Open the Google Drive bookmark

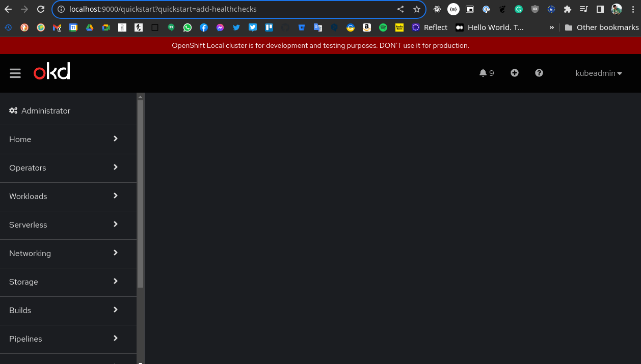90,27
